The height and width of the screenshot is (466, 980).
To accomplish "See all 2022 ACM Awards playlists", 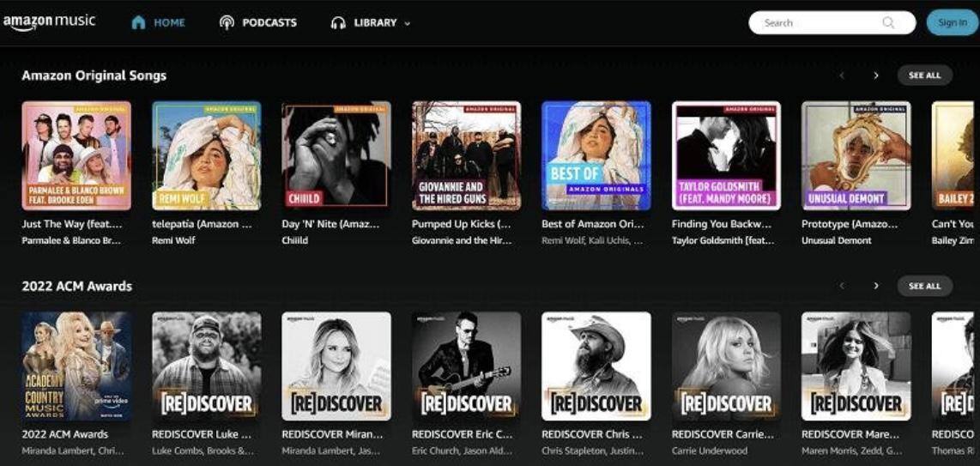I will click(x=924, y=286).
